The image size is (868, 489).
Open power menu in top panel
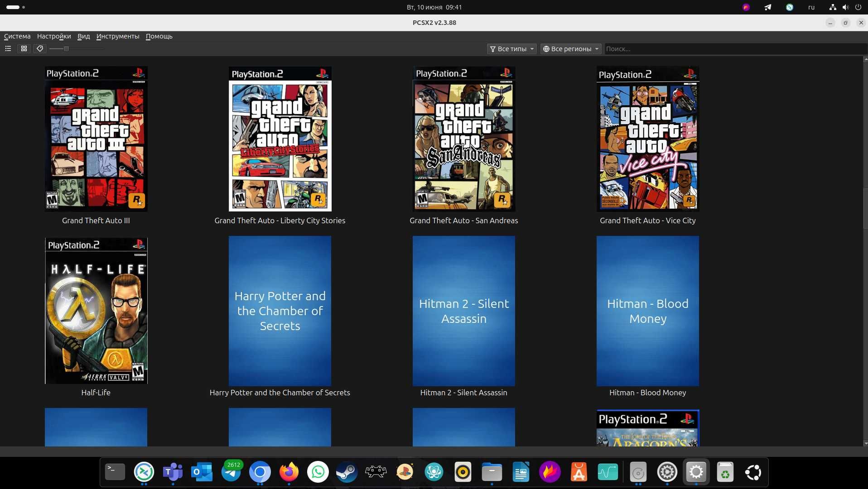coord(858,7)
